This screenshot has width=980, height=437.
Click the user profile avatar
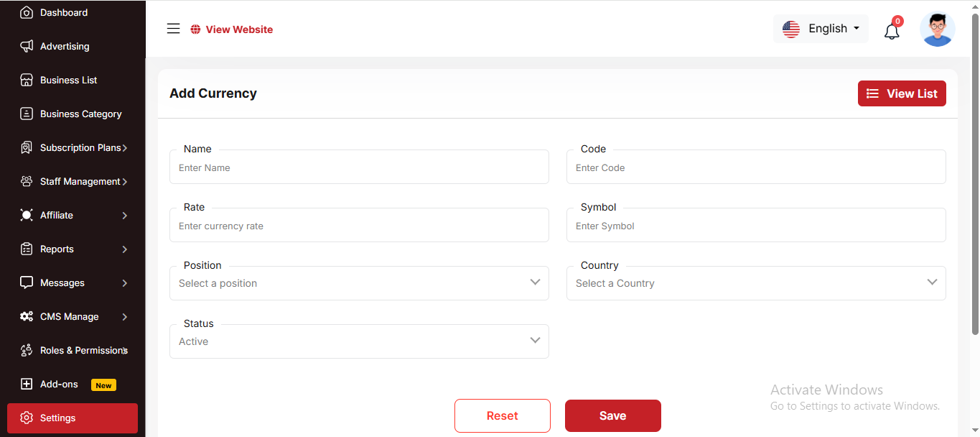click(937, 29)
